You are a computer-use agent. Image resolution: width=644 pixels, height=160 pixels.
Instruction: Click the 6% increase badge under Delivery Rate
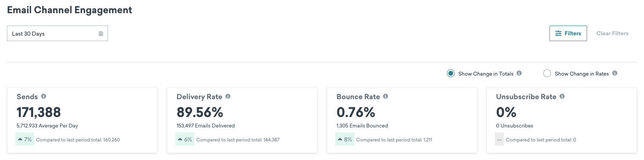coord(185,139)
